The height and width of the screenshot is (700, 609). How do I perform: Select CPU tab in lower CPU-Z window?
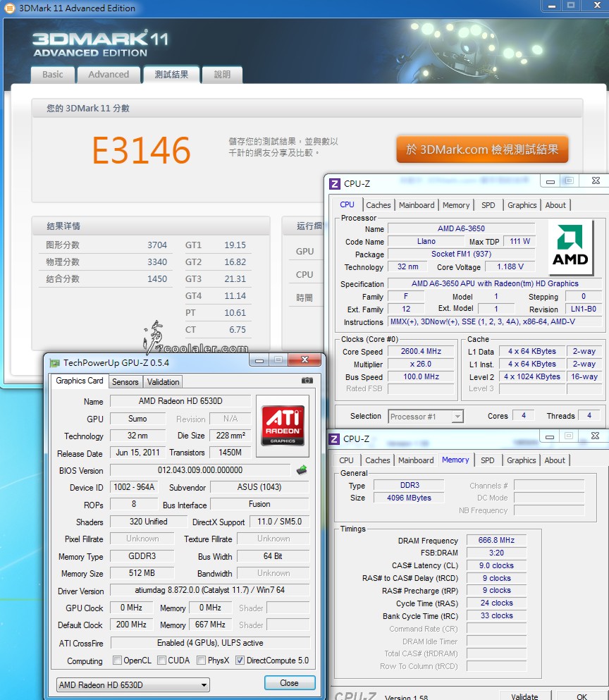point(346,460)
